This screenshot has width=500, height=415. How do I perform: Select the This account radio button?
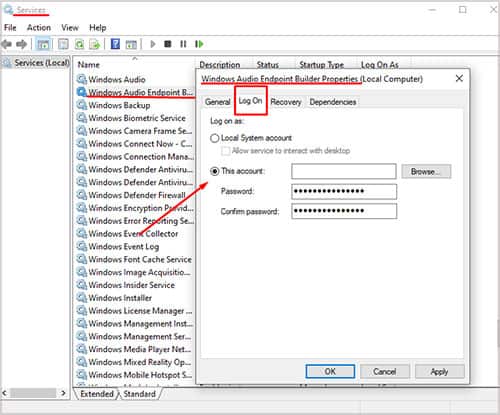click(x=215, y=171)
